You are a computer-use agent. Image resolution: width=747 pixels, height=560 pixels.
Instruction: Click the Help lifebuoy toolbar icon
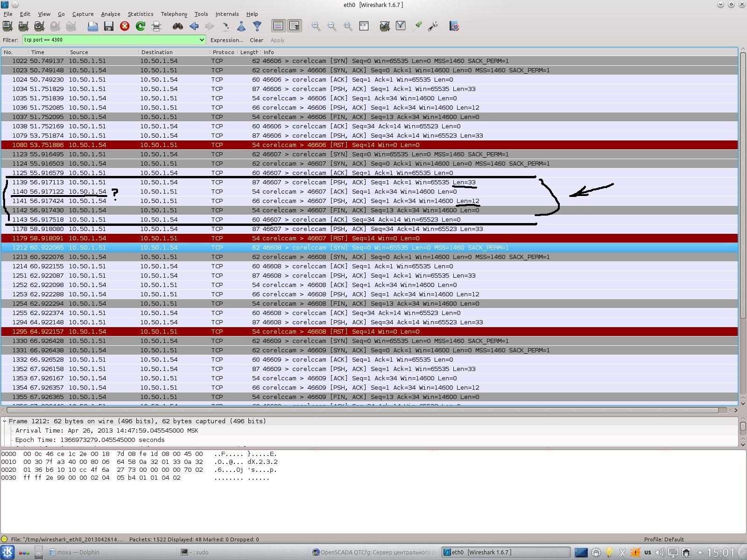pos(454,26)
